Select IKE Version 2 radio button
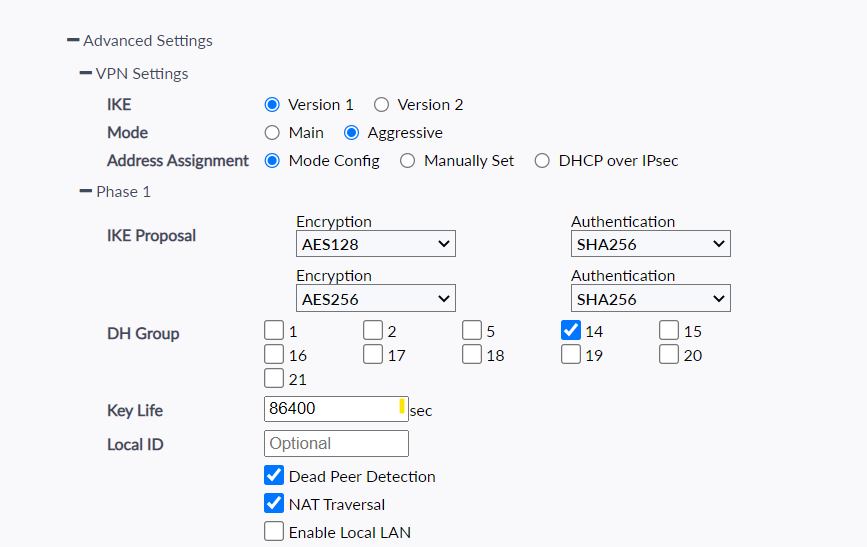The height and width of the screenshot is (547, 867). click(x=381, y=105)
